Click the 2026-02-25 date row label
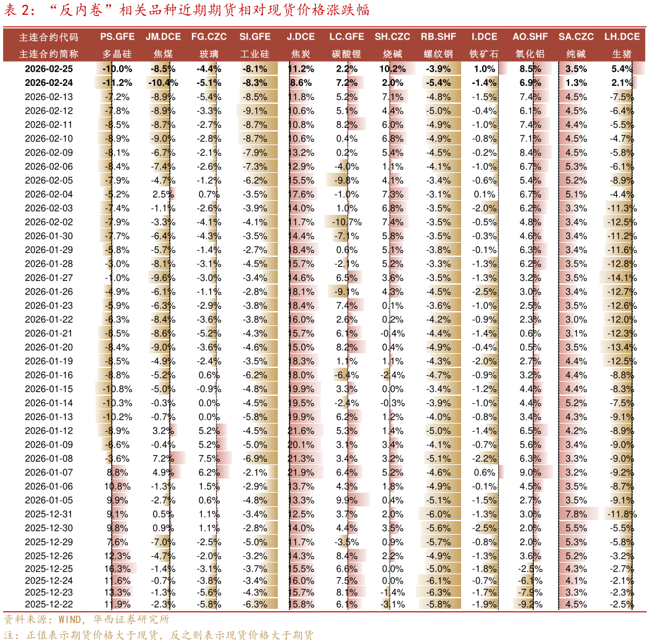This screenshot has width=650, height=644. tap(49, 69)
